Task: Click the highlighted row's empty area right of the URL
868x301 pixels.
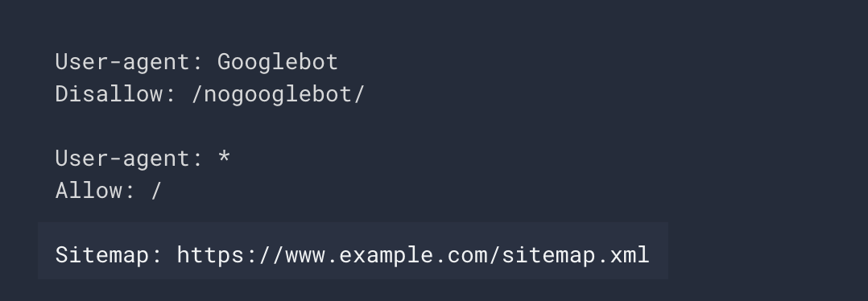Action: [659, 251]
